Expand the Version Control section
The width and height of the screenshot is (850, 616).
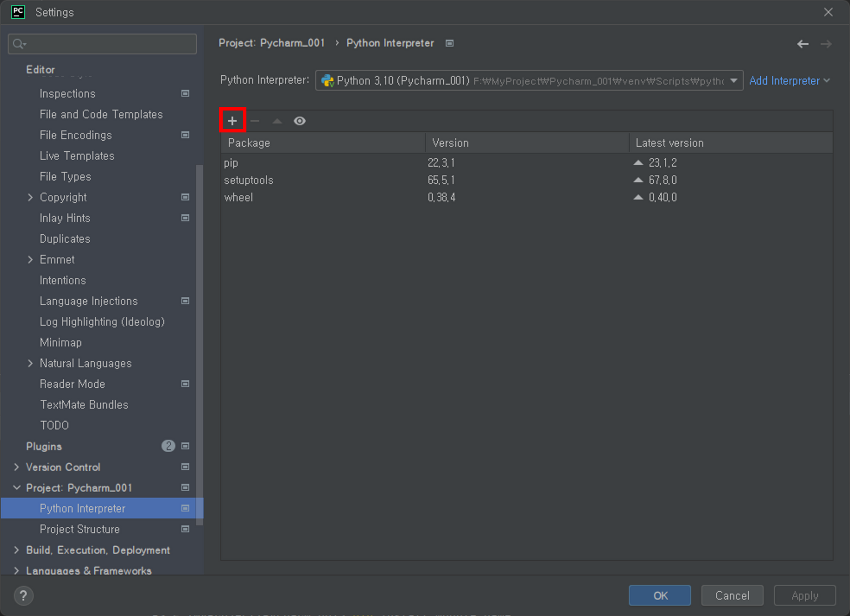click(x=17, y=467)
